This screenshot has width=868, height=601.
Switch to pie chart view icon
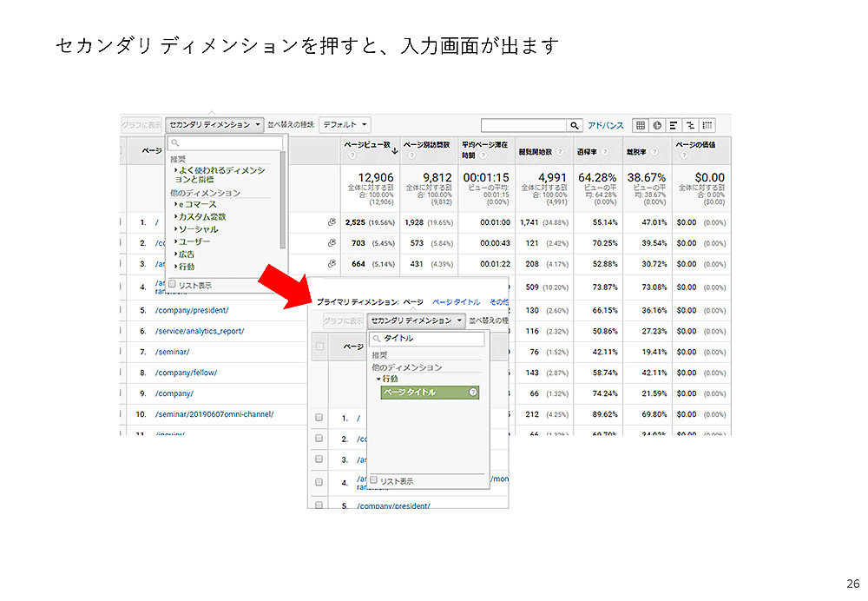click(657, 126)
